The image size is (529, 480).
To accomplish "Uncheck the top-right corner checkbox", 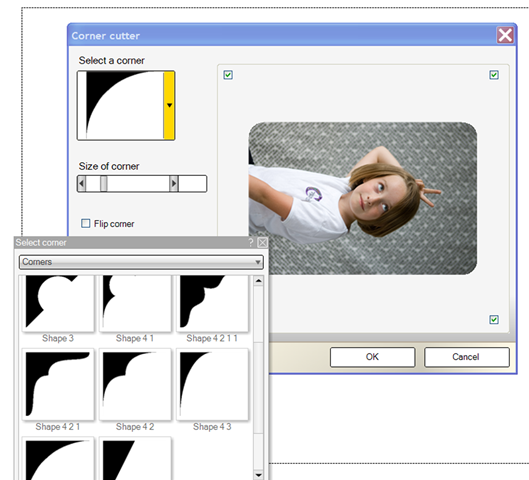I will [x=494, y=75].
